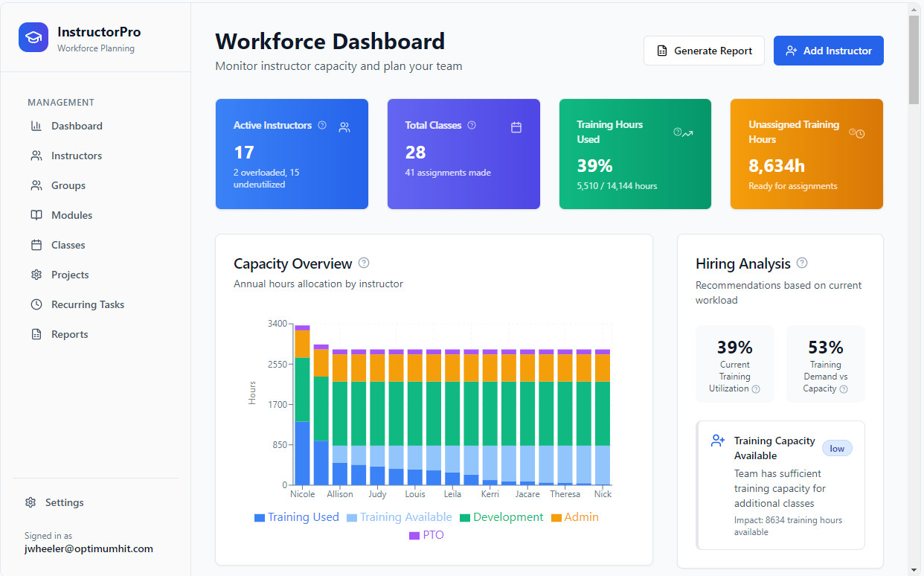924x576 pixels.
Task: Toggle the PTO legend item
Action: pyautogui.click(x=426, y=535)
